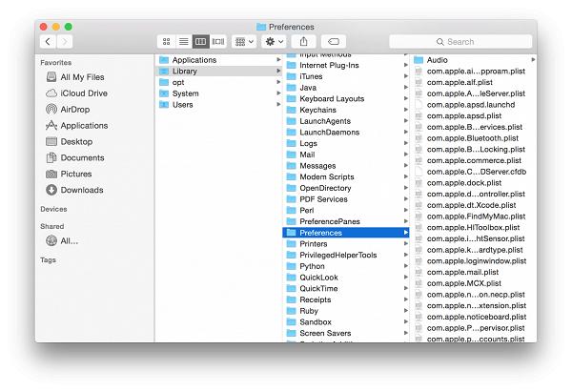
Task: Open Applications in sidebar Favorites
Action: [77, 125]
